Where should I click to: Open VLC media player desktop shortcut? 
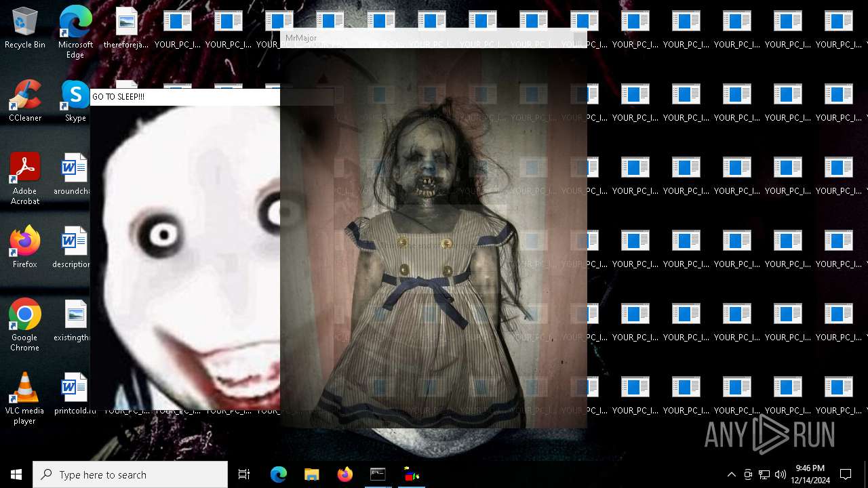pos(25,399)
